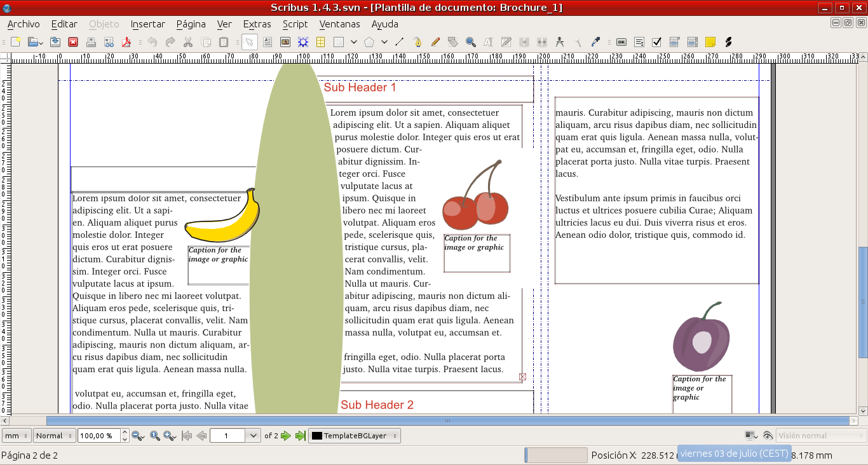Open the Story Editor tool
The image size is (868, 465).
coord(506,42)
